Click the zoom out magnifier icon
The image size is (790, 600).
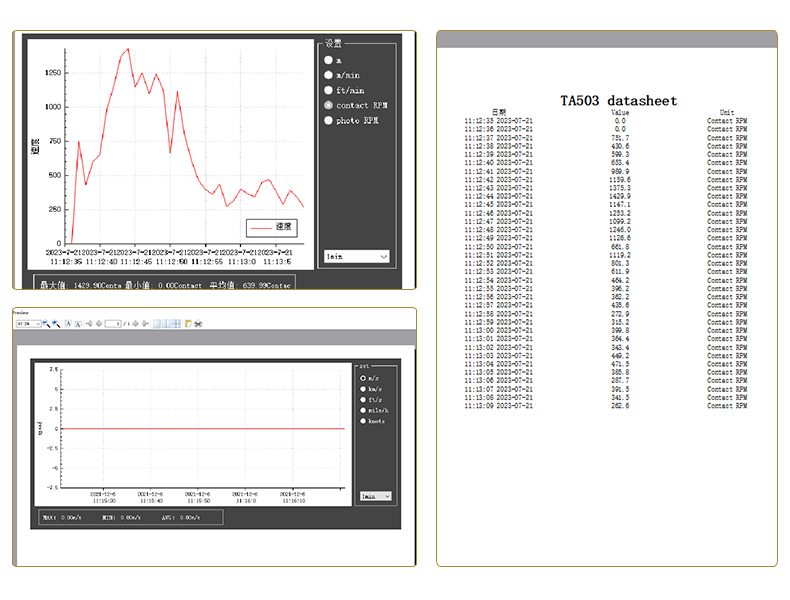click(x=46, y=324)
